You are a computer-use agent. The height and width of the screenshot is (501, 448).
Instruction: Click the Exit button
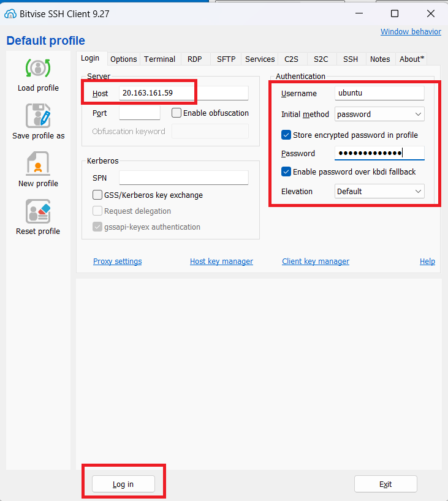385,484
